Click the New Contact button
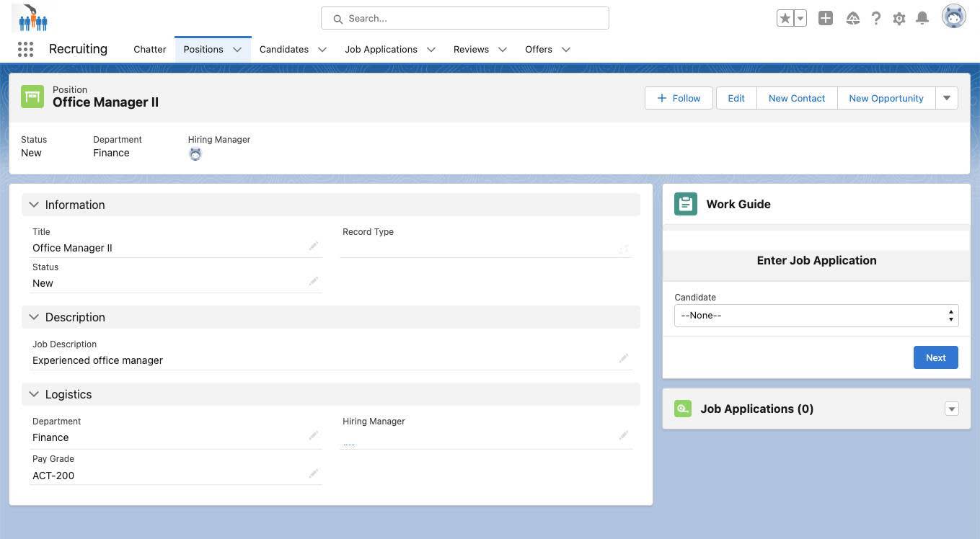 click(x=797, y=98)
